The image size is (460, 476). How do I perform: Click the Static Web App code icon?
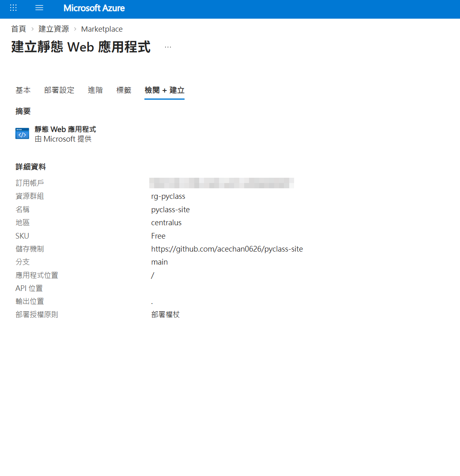coord(22,134)
